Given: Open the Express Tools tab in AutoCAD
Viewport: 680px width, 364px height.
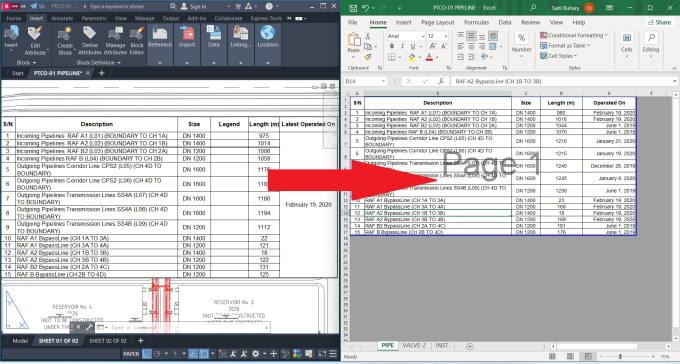Looking at the screenshot, I should point(266,18).
